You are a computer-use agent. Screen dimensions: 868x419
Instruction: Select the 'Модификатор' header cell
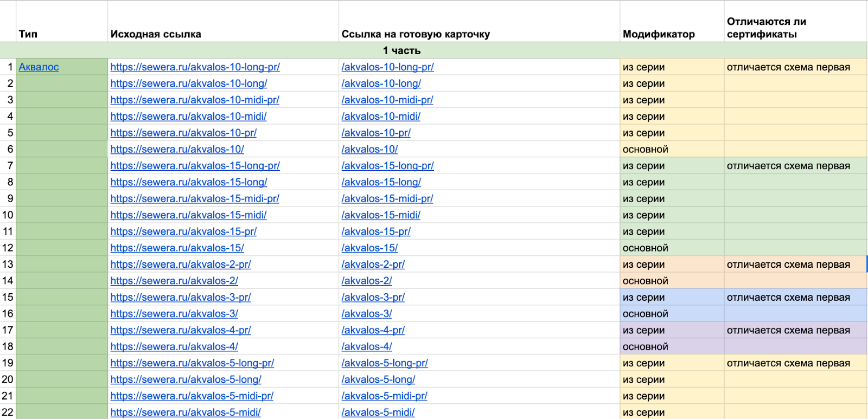pyautogui.click(x=672, y=22)
